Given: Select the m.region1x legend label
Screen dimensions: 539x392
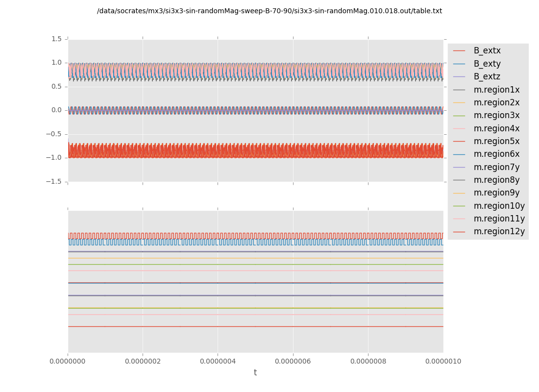Looking at the screenshot, I should tap(496, 90).
